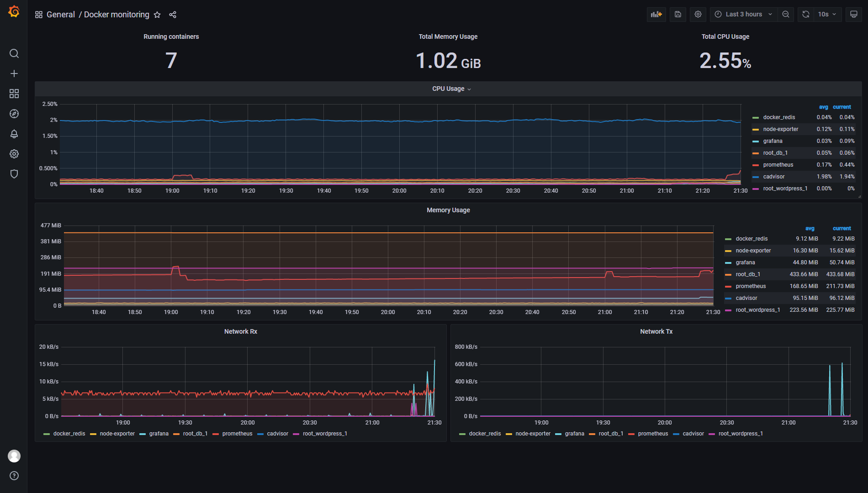868x493 pixels.
Task: Toggle node-exporter series in Memory legend
Action: (753, 251)
